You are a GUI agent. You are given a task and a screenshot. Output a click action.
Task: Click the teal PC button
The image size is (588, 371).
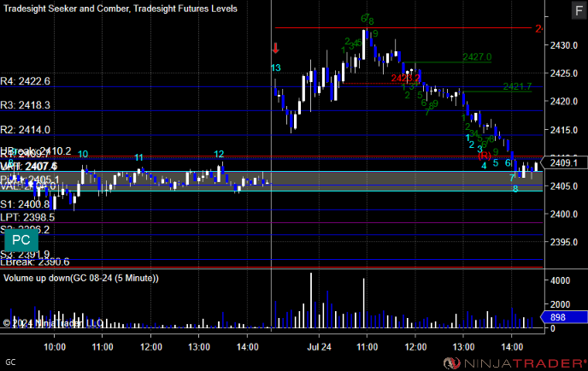click(x=21, y=240)
